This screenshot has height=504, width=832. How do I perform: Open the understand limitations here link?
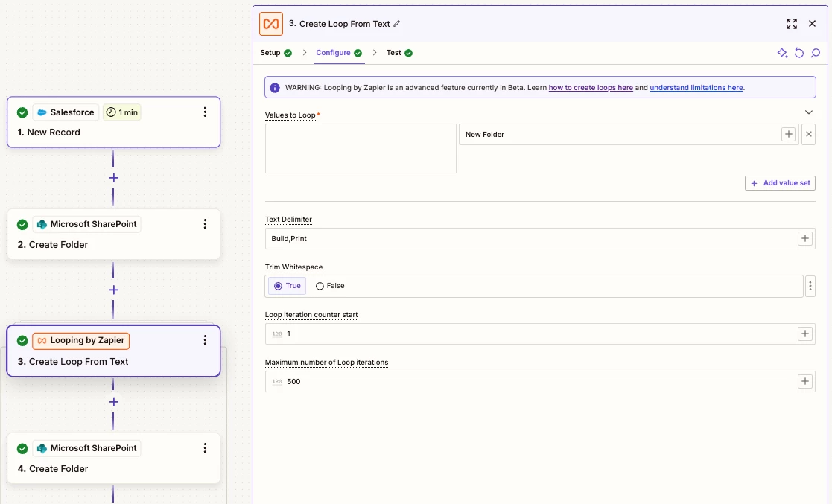pos(696,88)
